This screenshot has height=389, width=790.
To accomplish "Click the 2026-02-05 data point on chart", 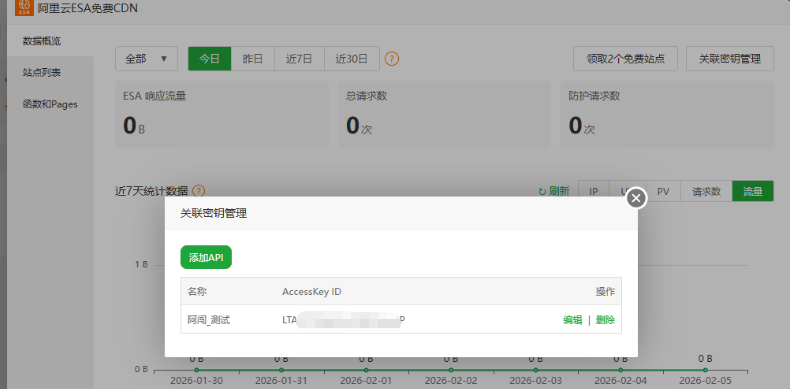I will [705, 370].
